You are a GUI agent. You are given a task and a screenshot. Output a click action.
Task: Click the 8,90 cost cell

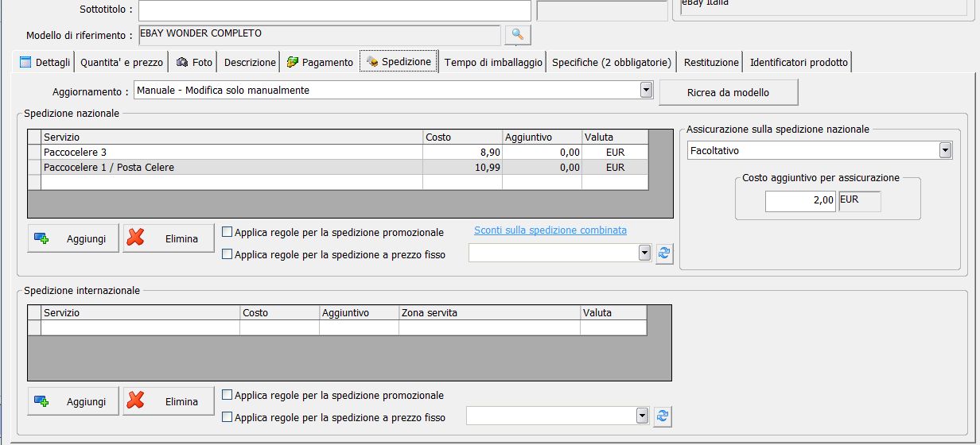tap(463, 152)
